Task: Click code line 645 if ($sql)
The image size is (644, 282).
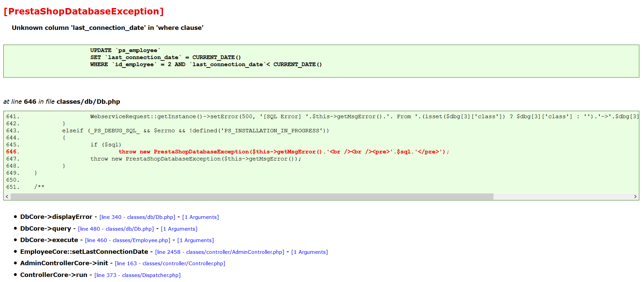Action: coord(106,145)
